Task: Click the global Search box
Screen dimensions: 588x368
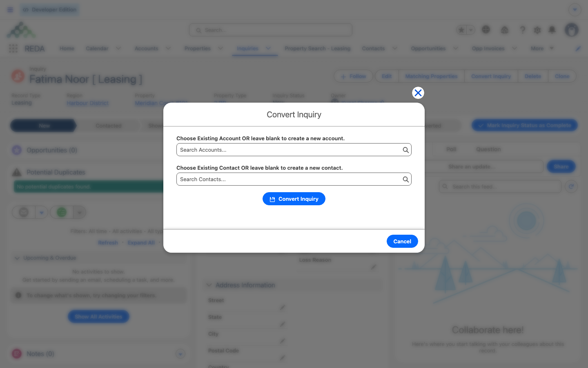Action: [270, 30]
